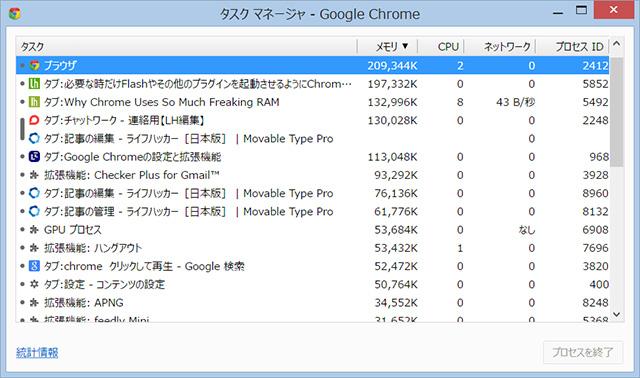Click process ID 2248
Viewport: 640px width, 378px height.
[x=595, y=120]
